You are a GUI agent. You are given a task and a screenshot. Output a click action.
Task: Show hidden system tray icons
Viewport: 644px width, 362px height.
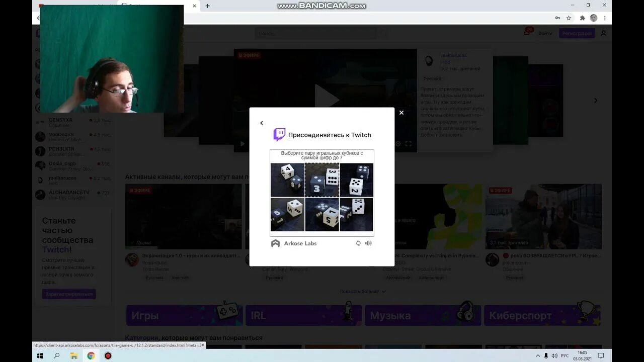[x=538, y=356]
